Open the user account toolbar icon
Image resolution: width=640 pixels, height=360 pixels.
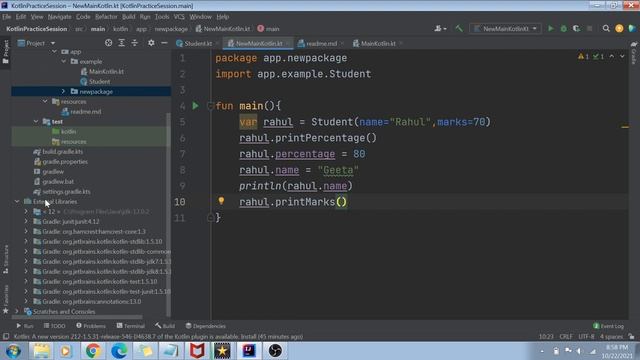[440, 29]
